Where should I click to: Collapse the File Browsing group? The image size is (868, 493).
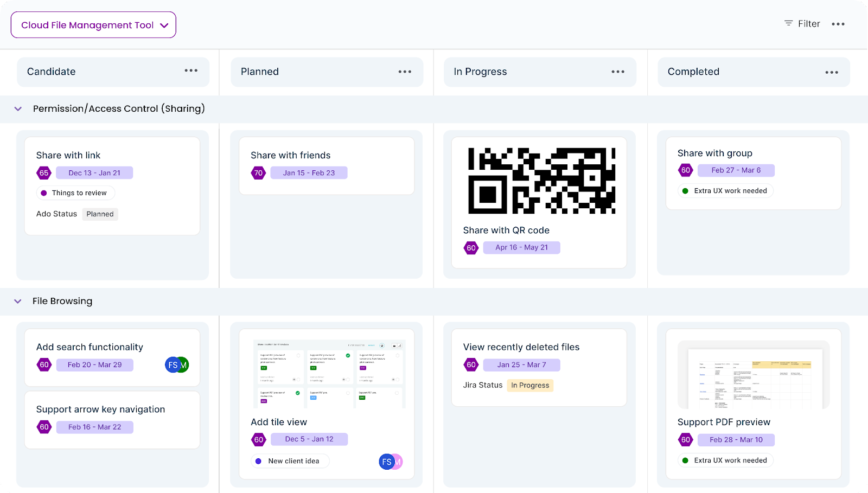[18, 301]
